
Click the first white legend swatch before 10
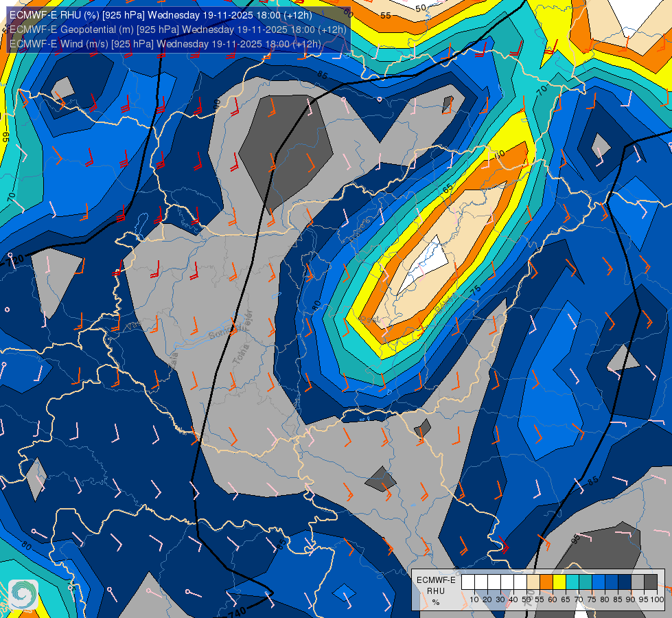click(468, 582)
